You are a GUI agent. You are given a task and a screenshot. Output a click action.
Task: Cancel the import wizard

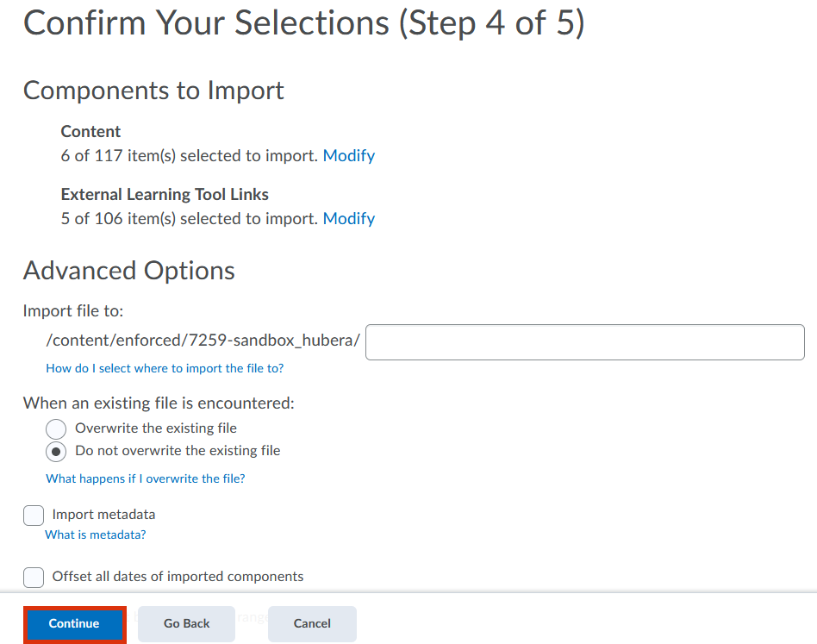(x=312, y=623)
